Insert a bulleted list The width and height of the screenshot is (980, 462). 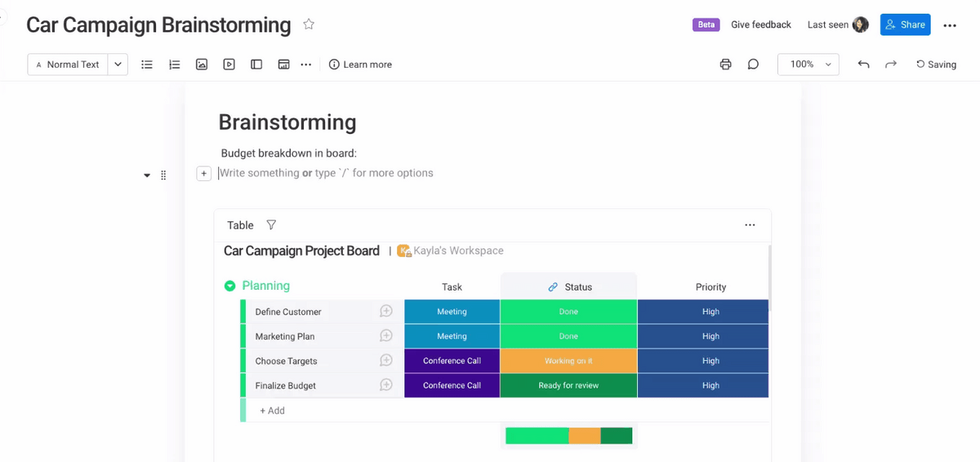pyautogui.click(x=147, y=64)
